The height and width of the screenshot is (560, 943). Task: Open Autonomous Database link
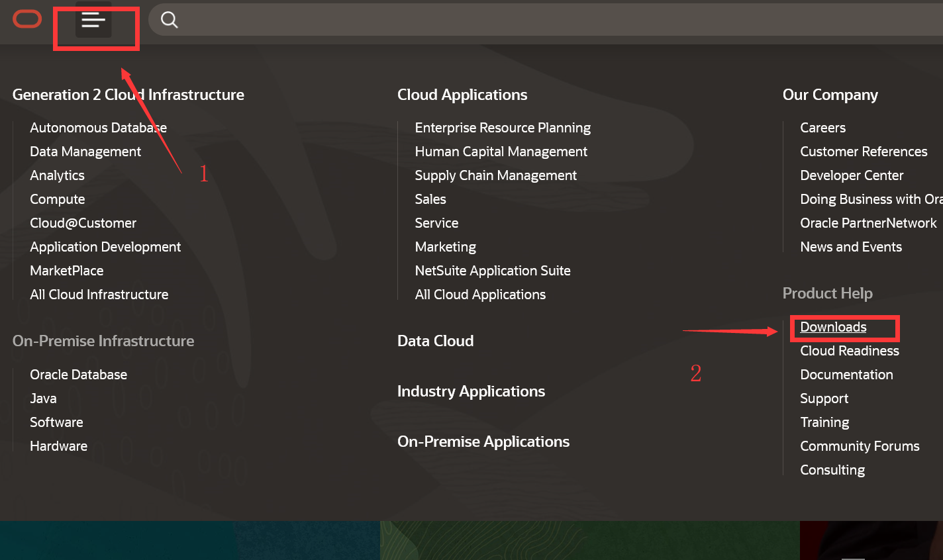tap(98, 128)
